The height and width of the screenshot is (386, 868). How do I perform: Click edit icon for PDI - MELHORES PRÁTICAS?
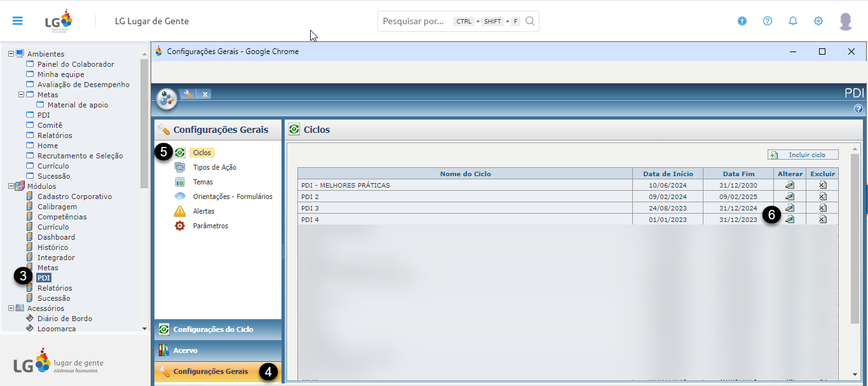pyautogui.click(x=790, y=185)
